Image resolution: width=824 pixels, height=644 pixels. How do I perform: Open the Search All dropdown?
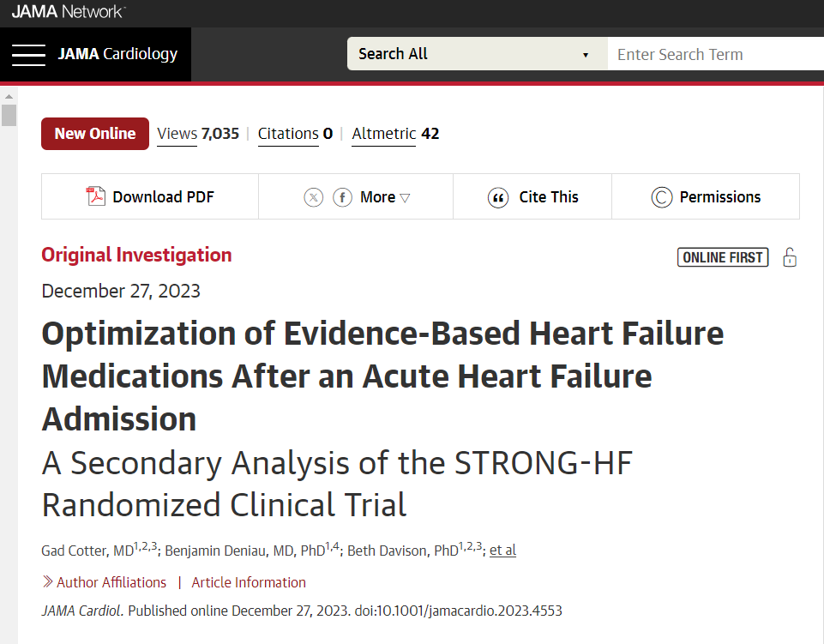pyautogui.click(x=477, y=54)
